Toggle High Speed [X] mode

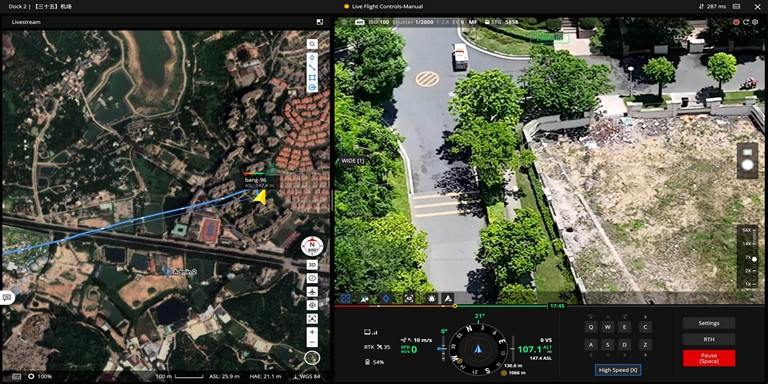tap(618, 370)
